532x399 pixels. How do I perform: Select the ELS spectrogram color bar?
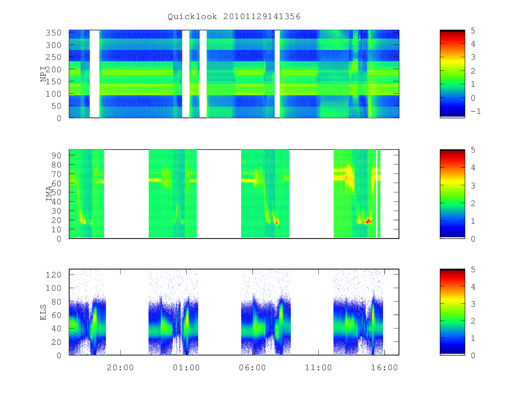452,312
